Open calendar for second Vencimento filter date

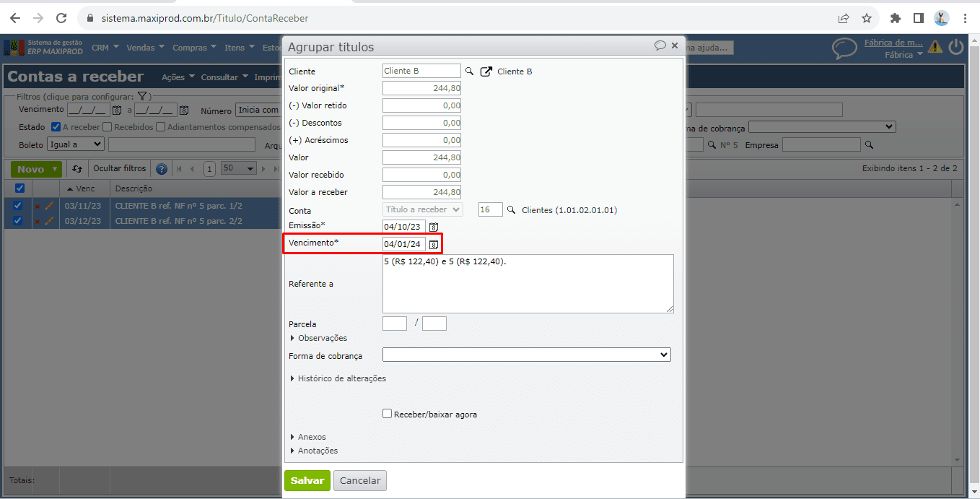[x=184, y=110]
